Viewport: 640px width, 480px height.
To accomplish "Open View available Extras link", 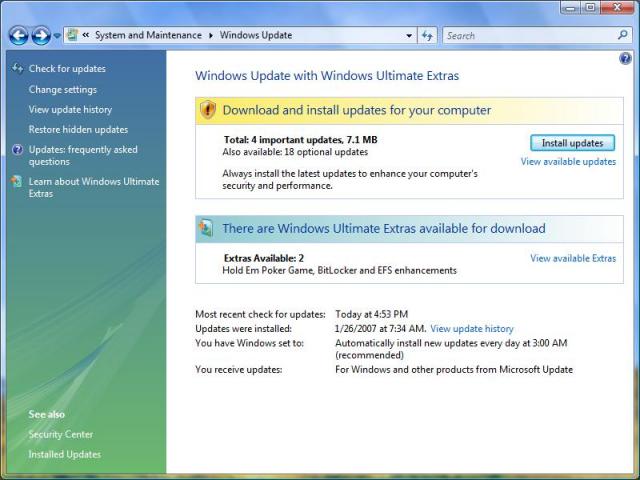I will tap(573, 258).
